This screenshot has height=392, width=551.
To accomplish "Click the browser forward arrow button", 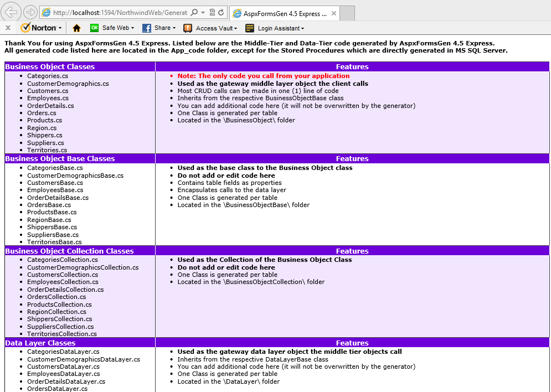I will [30, 13].
